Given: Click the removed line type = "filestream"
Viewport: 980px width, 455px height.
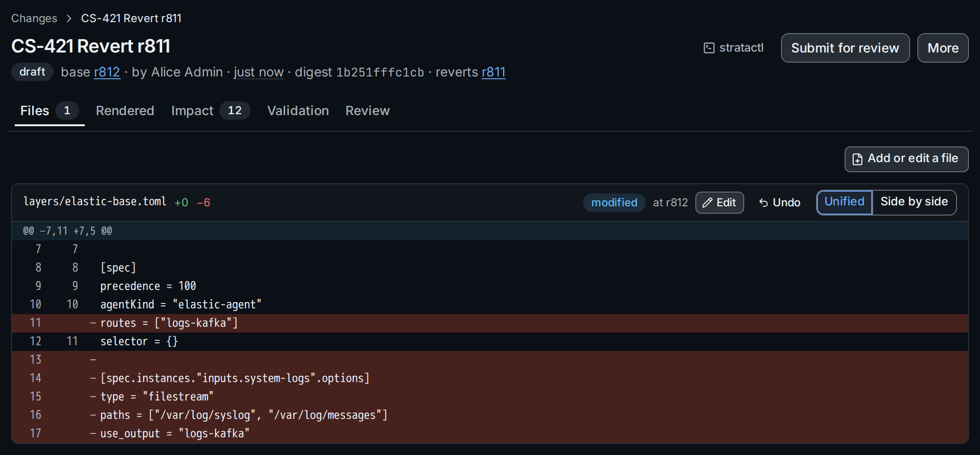Looking at the screenshot, I should pos(490,397).
